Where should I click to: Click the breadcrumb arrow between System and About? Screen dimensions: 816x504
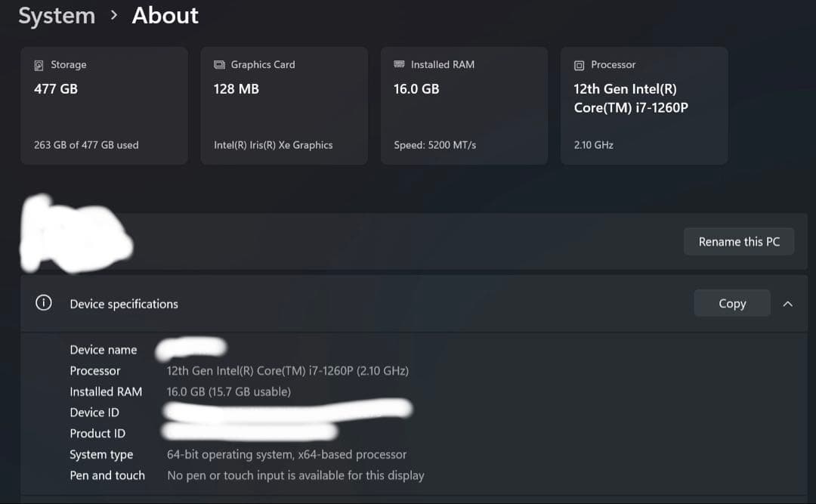click(x=113, y=15)
